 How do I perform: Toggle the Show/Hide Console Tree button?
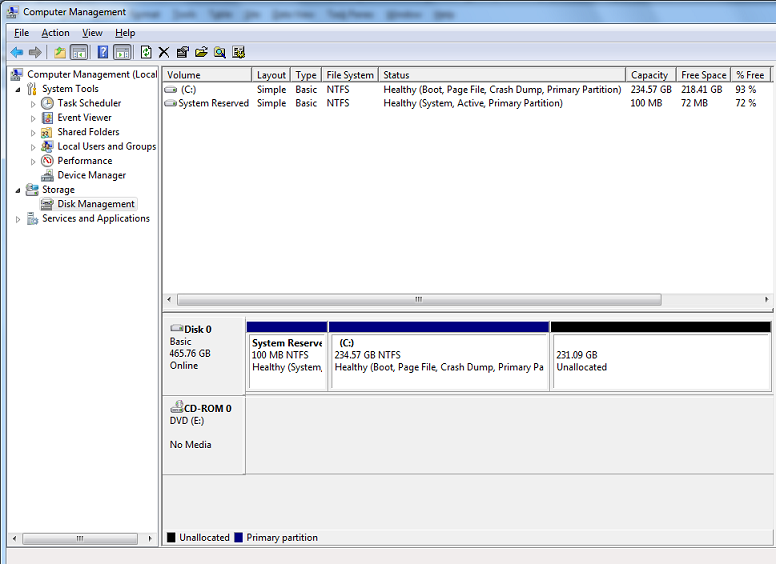[x=79, y=52]
